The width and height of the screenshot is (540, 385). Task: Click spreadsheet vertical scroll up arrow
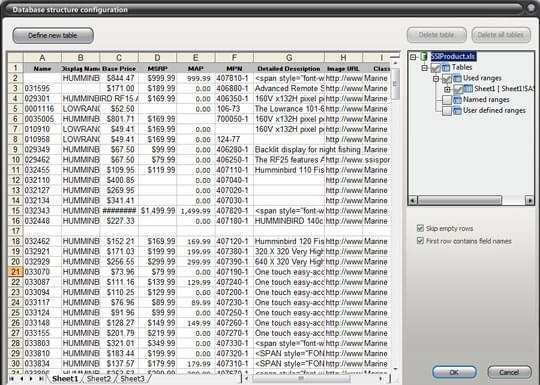pyautogui.click(x=395, y=63)
